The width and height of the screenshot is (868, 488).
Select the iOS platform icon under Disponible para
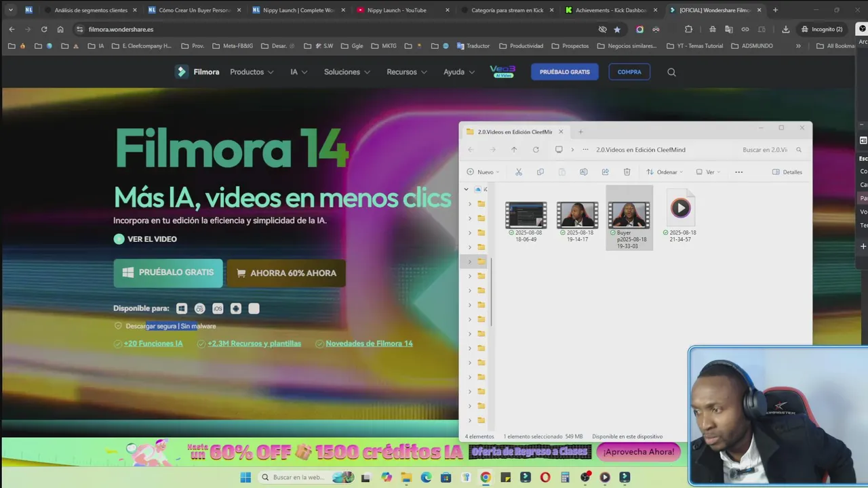tap(218, 308)
